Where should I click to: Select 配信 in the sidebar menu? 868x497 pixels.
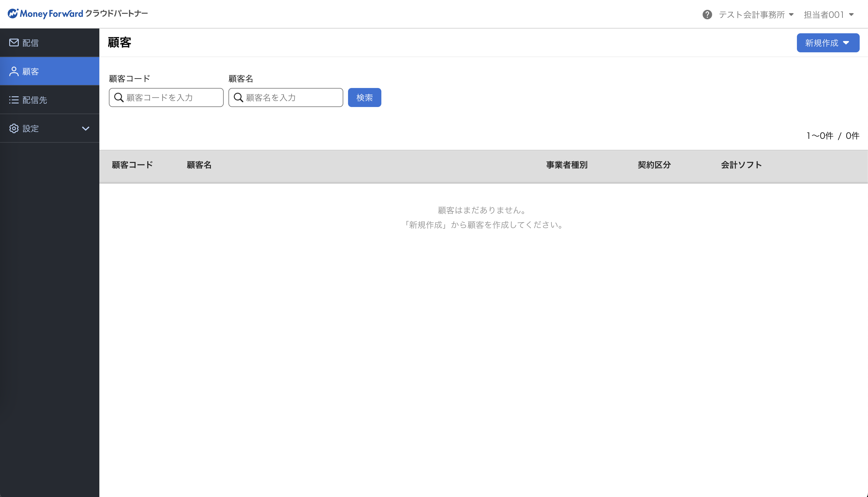click(30, 43)
